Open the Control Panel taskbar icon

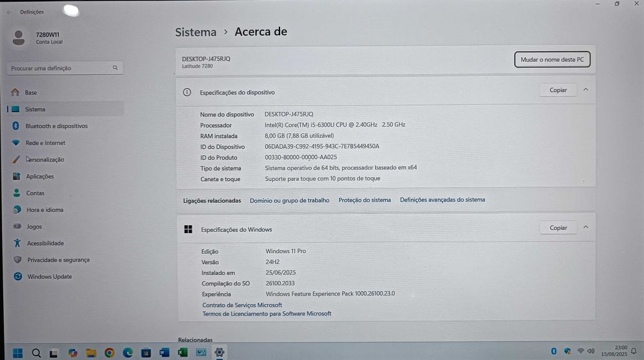201,352
